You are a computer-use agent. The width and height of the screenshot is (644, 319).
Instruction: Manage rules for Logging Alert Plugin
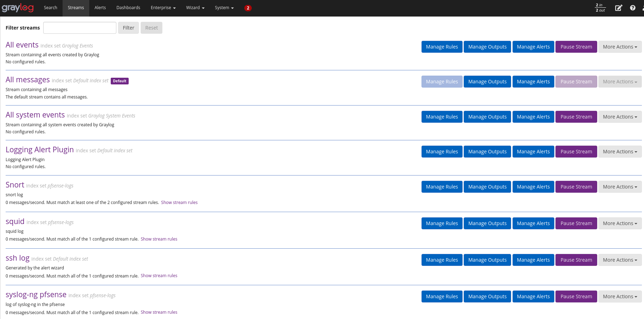(442, 152)
